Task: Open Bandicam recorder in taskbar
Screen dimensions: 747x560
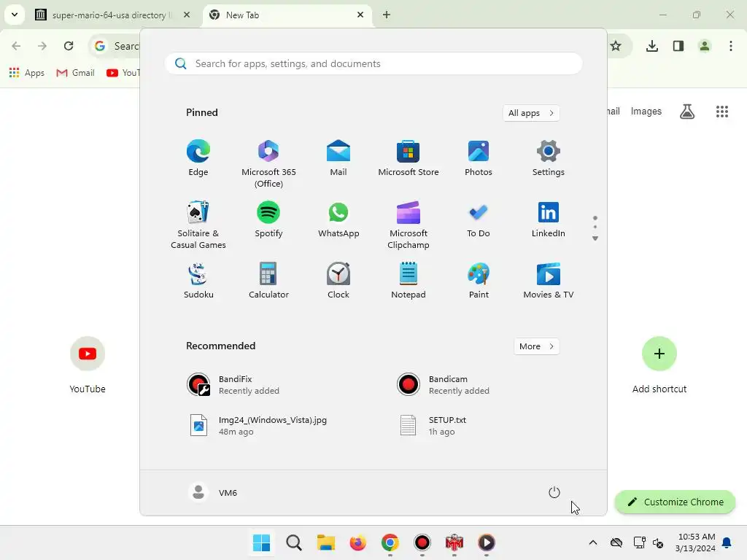Action: pyautogui.click(x=422, y=542)
